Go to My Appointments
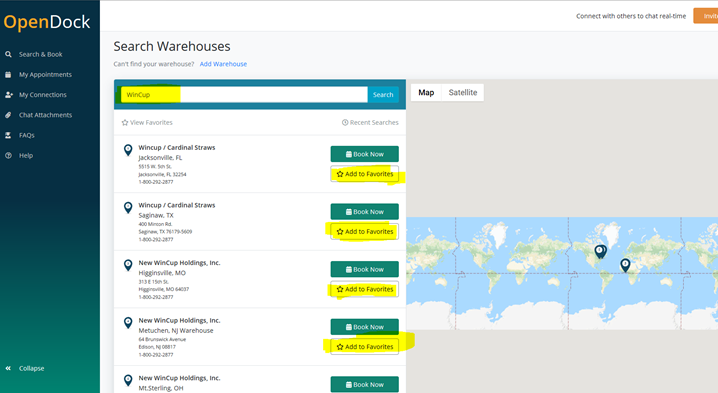718x393 pixels. (45, 74)
